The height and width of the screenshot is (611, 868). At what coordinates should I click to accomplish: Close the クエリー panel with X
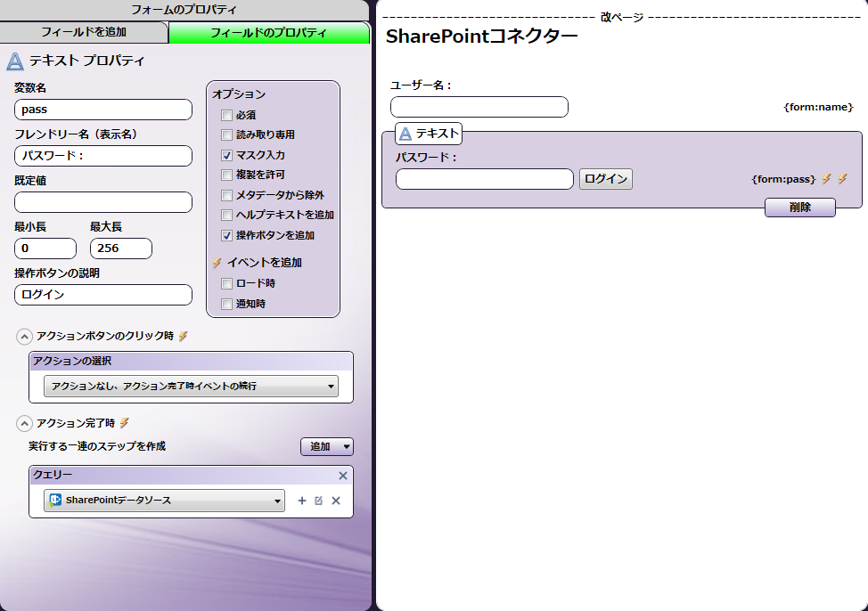click(343, 476)
